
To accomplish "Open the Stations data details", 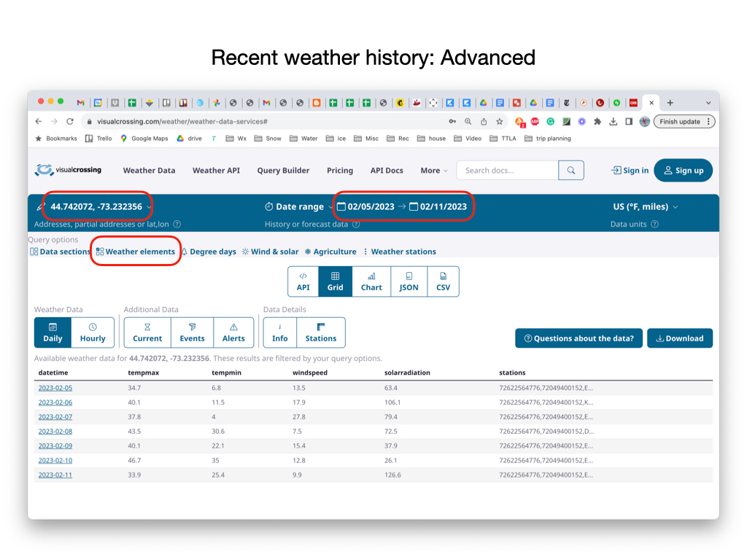I will point(320,332).
